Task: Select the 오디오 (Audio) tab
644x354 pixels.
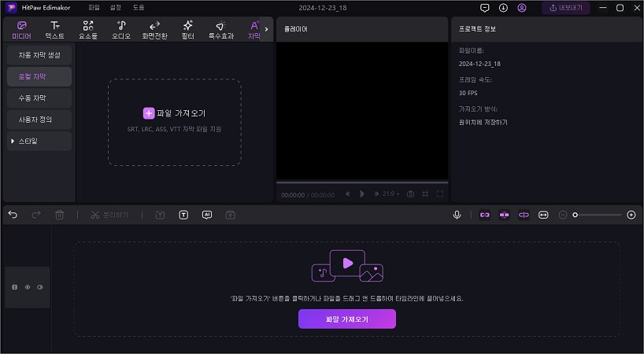Action: point(121,30)
